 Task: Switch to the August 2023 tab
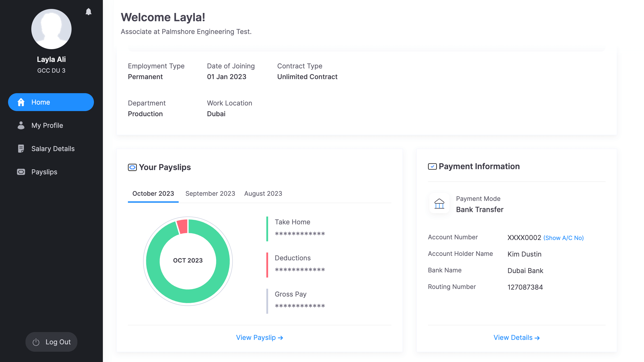click(263, 194)
